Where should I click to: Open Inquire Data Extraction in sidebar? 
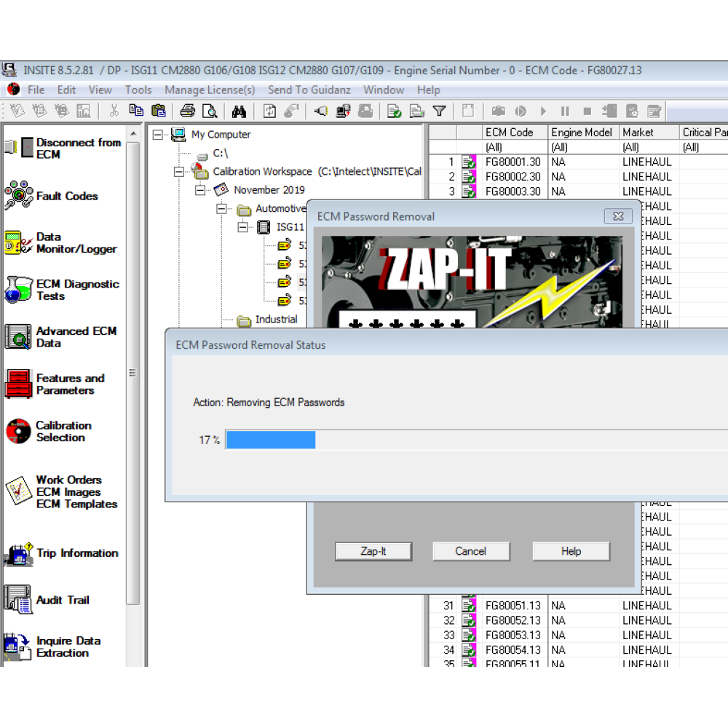pos(52,646)
